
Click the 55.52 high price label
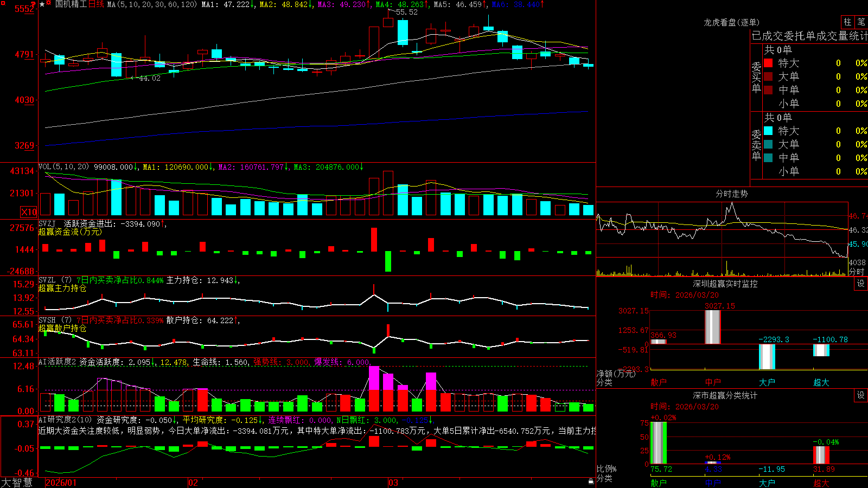[x=407, y=12]
